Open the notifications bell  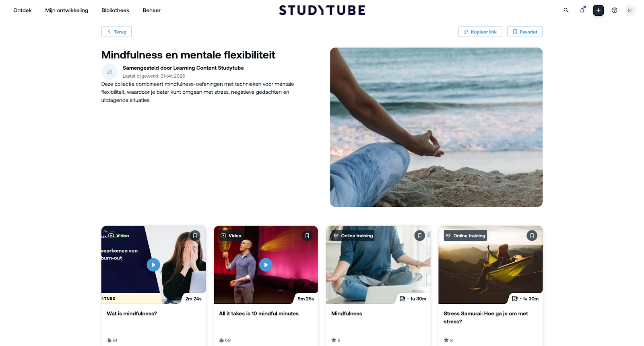coord(582,10)
